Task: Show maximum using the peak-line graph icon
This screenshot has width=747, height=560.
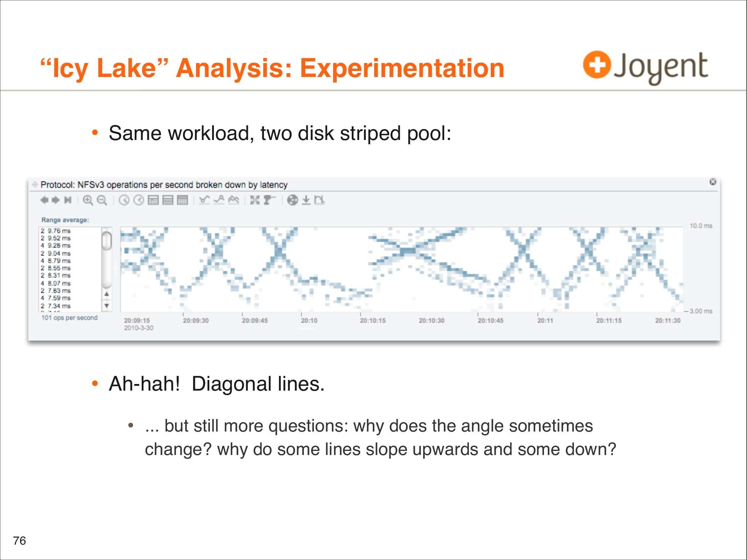Action: [219, 200]
